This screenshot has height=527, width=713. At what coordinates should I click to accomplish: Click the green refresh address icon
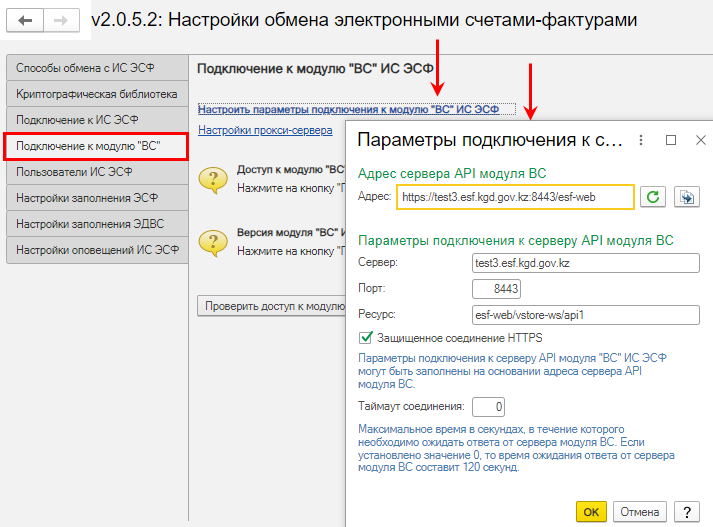[x=653, y=197]
